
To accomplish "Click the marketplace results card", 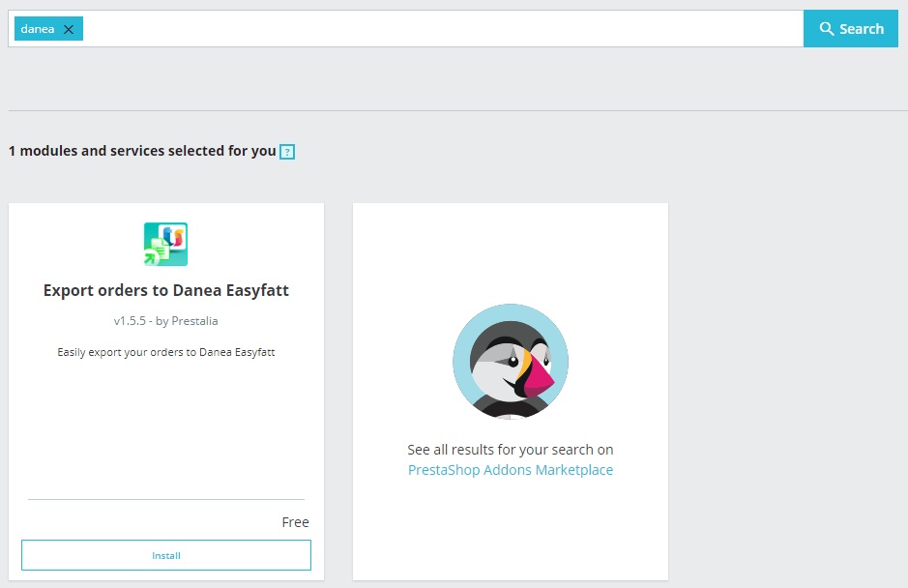I will (511, 392).
